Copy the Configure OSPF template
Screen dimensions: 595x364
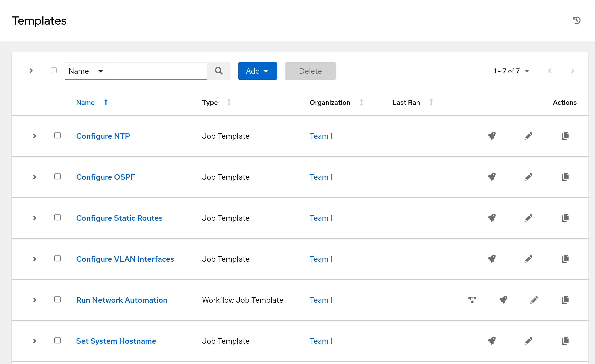(x=565, y=177)
